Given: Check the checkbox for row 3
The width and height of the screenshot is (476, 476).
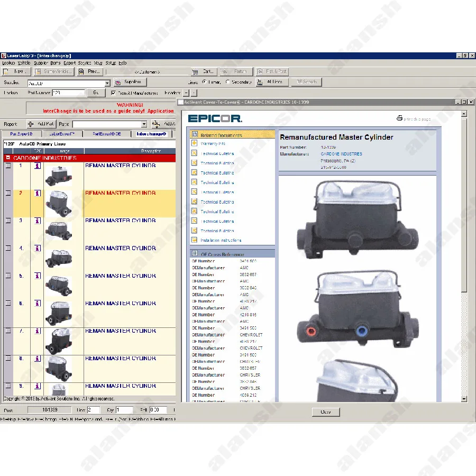Looking at the screenshot, I should (x=8, y=221).
